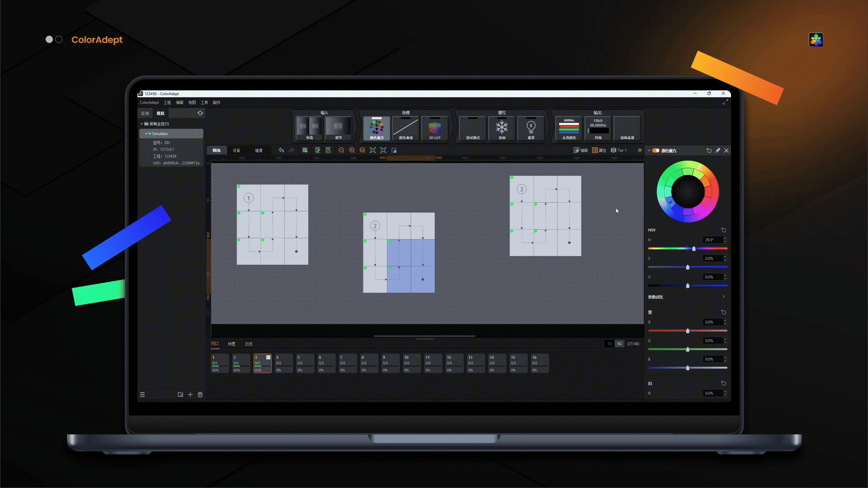This screenshot has height=488, width=868.
Task: Toggle the 5G port speed button
Action: (619, 344)
